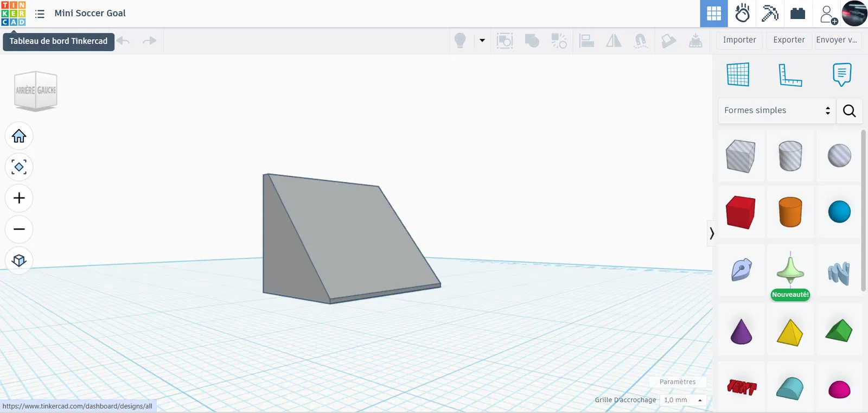Pick the new green spinning top shape

tap(790, 269)
